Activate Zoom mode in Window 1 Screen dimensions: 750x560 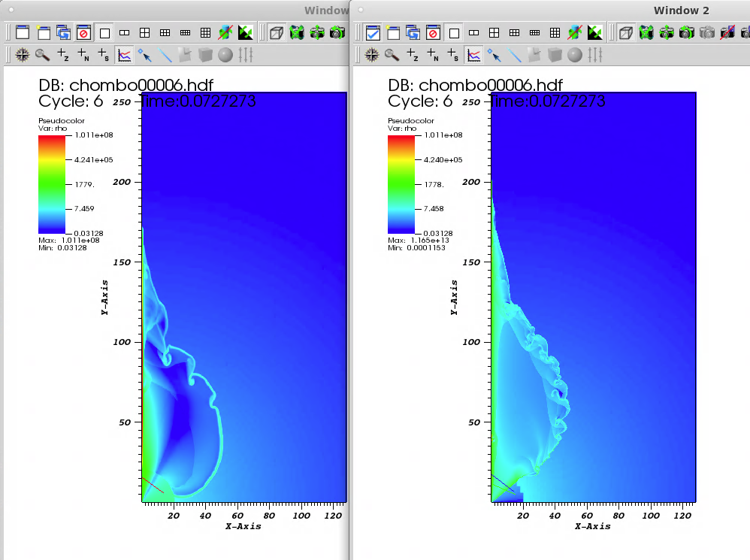(42, 55)
